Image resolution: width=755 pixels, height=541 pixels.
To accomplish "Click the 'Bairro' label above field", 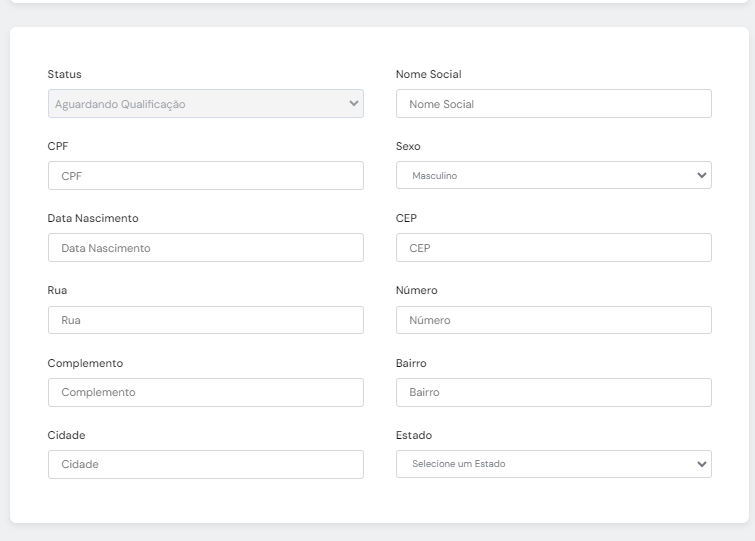I will [411, 363].
